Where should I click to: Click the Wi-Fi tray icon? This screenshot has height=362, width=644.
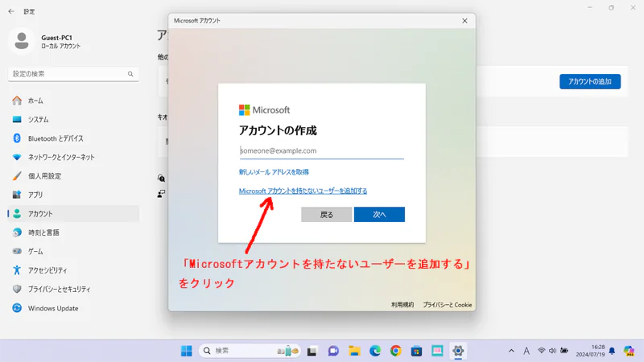coord(541,351)
